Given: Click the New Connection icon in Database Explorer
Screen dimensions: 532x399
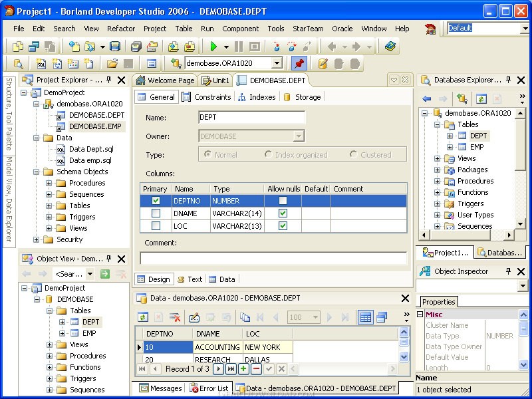Looking at the screenshot, I should pos(462,98).
